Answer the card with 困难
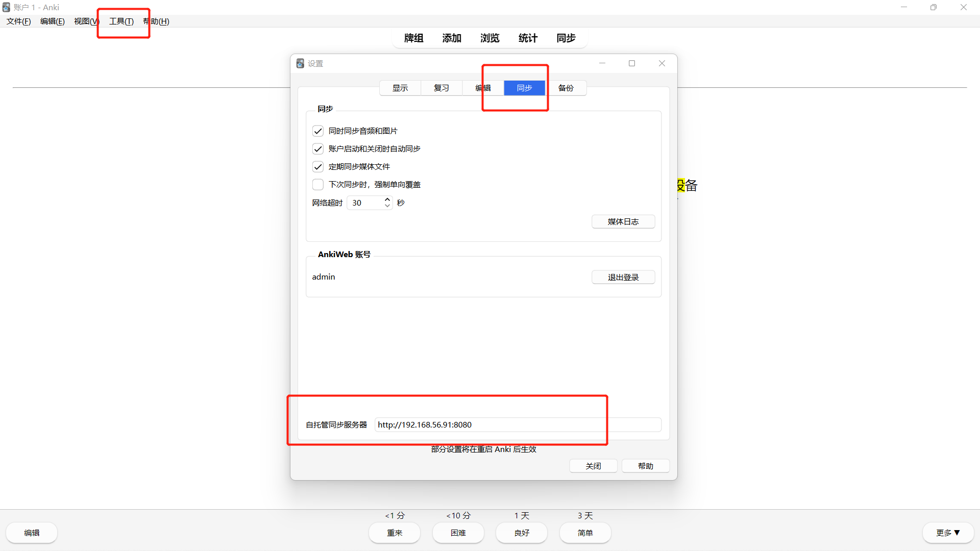 [x=458, y=533]
